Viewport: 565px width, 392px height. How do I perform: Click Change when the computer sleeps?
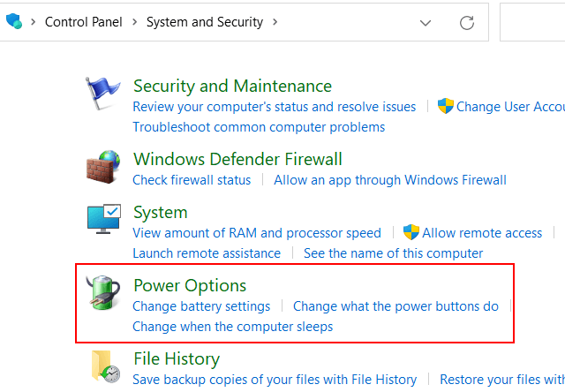point(233,327)
